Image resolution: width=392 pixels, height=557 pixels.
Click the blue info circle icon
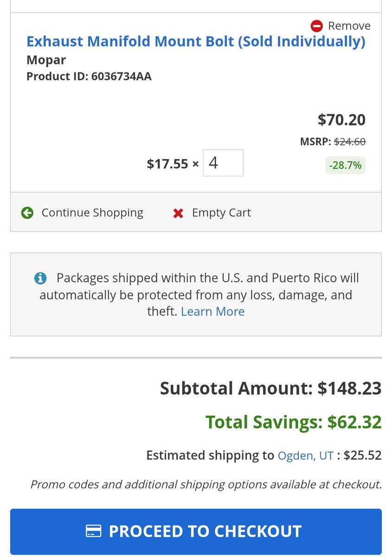40,278
